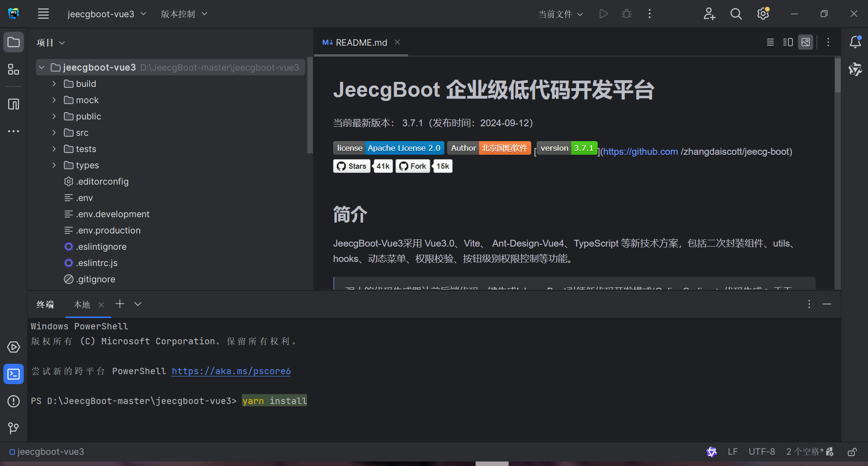Open the Git tool window icon
The width and height of the screenshot is (868, 466).
pyautogui.click(x=14, y=428)
